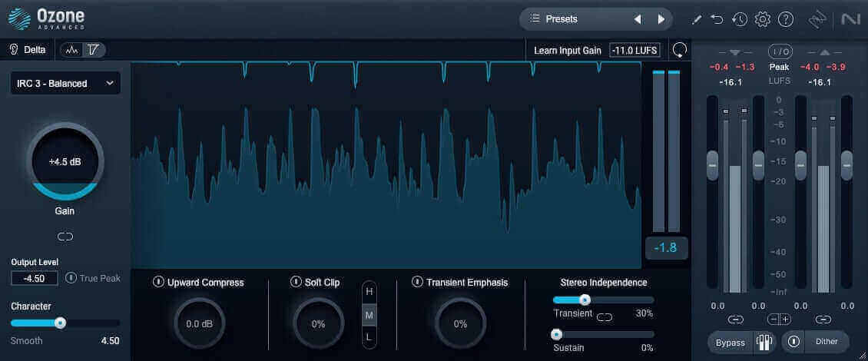
Task: Enable Transient Emphasis power button
Action: tap(417, 282)
